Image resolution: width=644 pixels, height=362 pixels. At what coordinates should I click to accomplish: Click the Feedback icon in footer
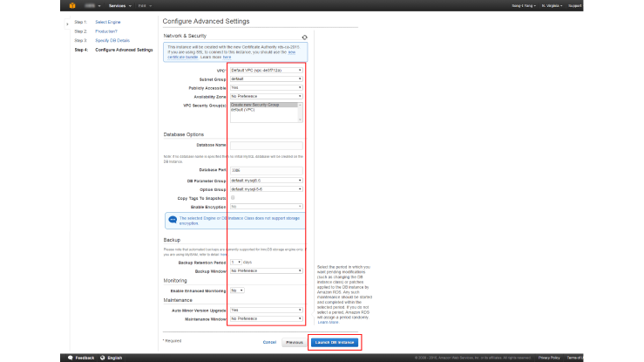pyautogui.click(x=70, y=358)
